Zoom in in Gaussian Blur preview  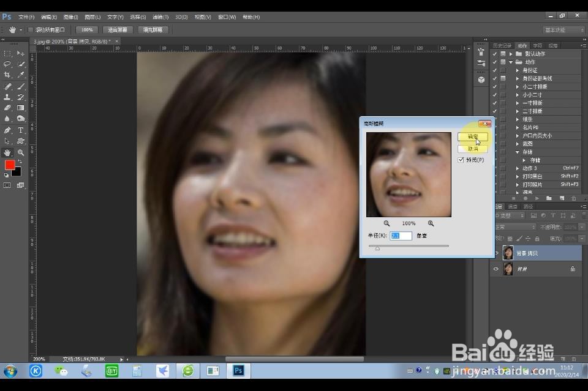[431, 223]
